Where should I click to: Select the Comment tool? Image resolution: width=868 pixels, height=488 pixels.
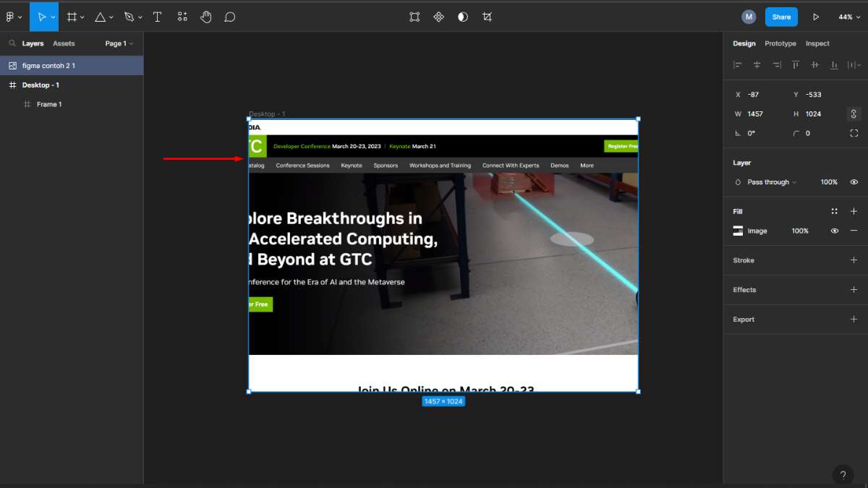click(x=230, y=17)
